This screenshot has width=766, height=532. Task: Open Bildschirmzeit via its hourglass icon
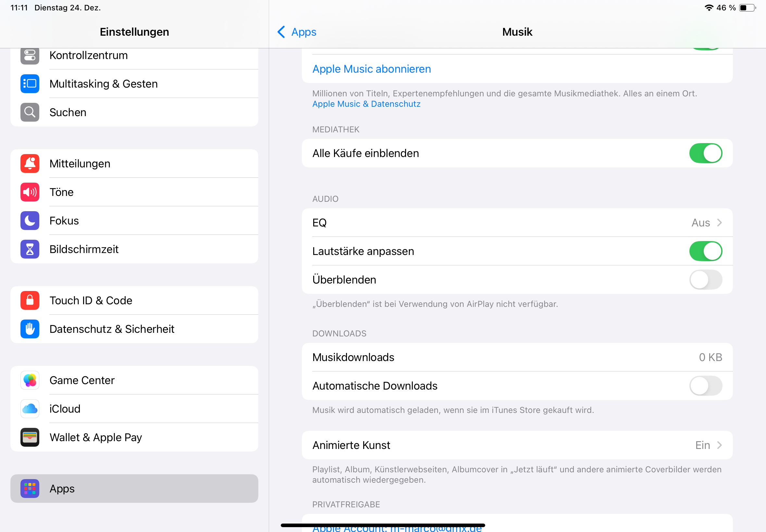[30, 249]
